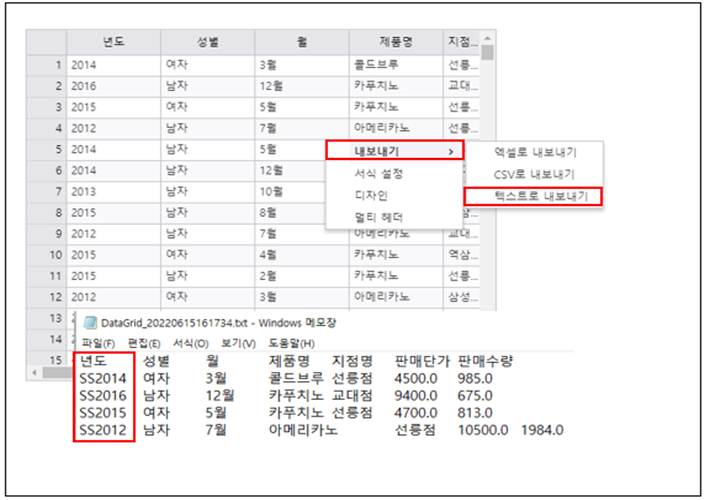Open the Notepad 서식(O) menu

[189, 343]
